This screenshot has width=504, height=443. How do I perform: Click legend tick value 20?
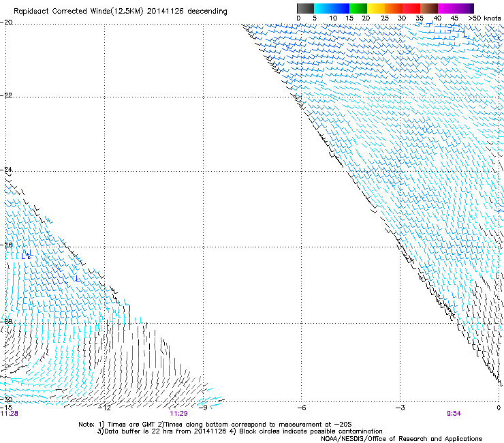366,18
